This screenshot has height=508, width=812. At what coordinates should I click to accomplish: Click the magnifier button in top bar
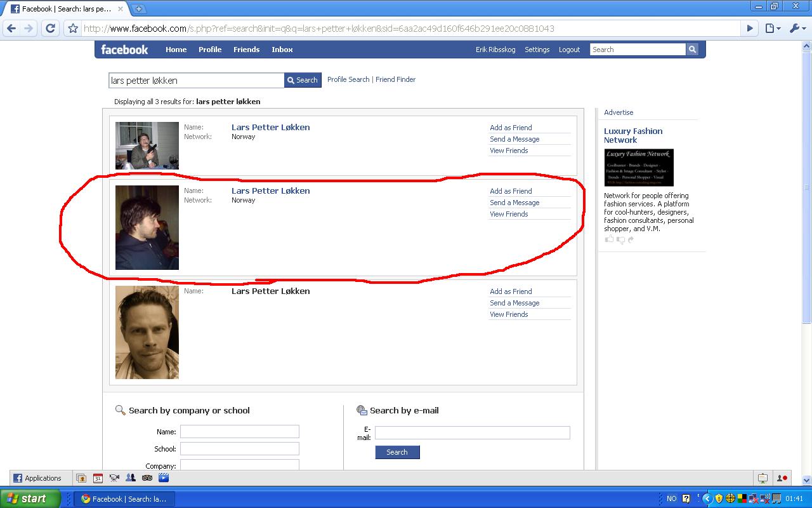coord(692,50)
